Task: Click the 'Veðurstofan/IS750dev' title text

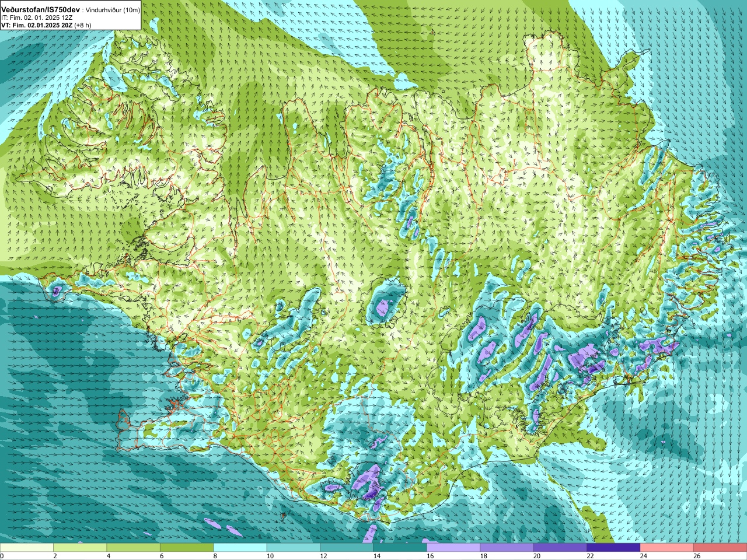Action: [40, 10]
